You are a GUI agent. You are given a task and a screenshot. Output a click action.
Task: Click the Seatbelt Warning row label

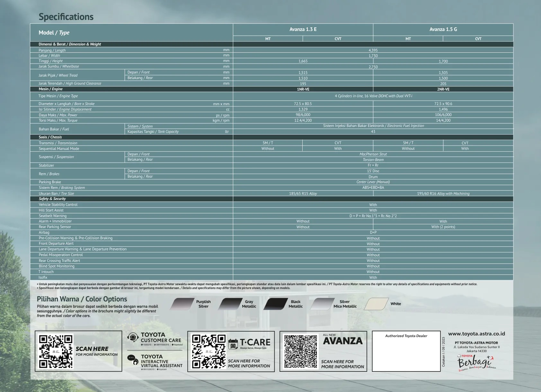point(53,216)
